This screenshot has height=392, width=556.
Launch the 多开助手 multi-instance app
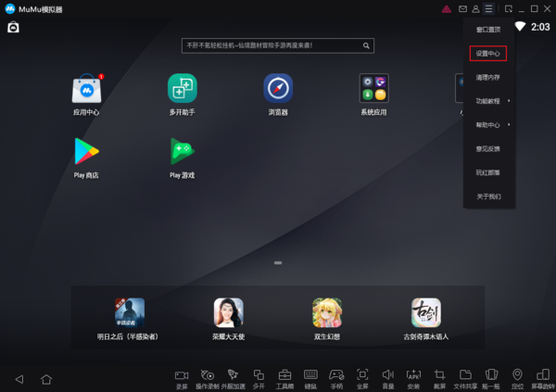coord(182,90)
